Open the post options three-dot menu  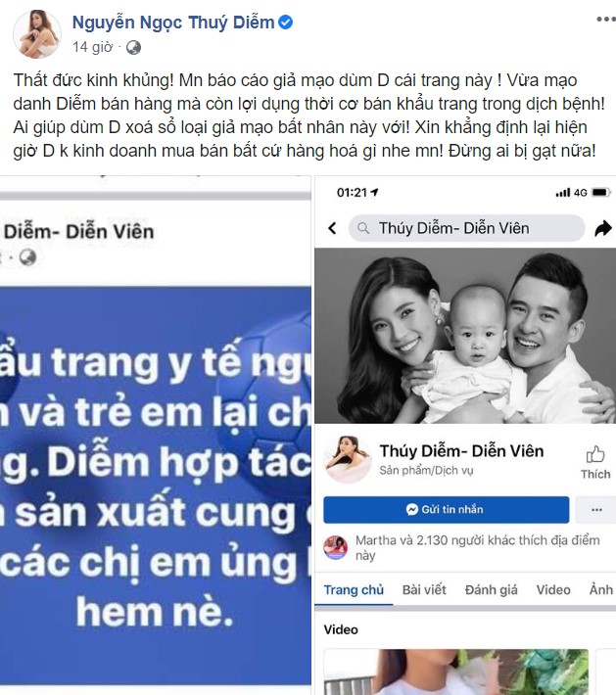point(606,19)
